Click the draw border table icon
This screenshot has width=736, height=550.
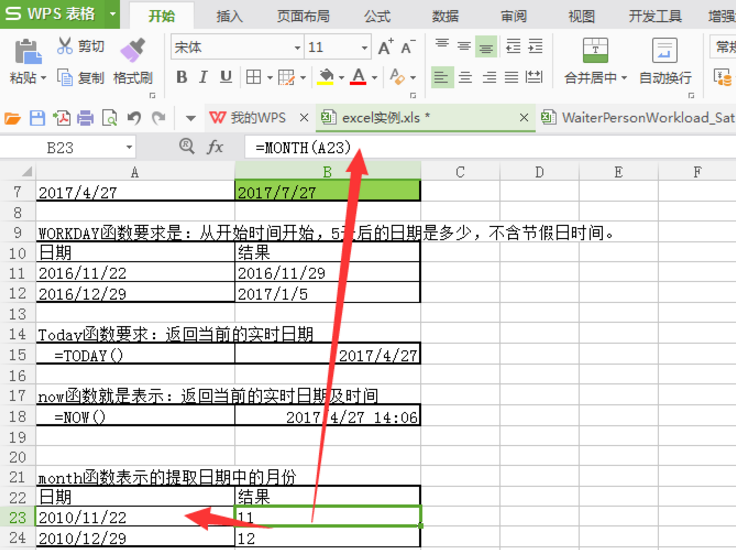pyautogui.click(x=286, y=77)
